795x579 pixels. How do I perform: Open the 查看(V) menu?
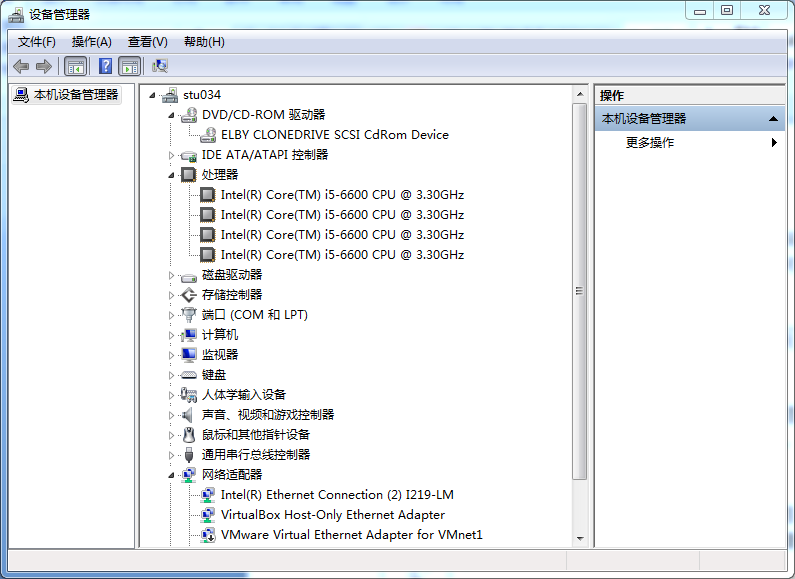(x=148, y=42)
